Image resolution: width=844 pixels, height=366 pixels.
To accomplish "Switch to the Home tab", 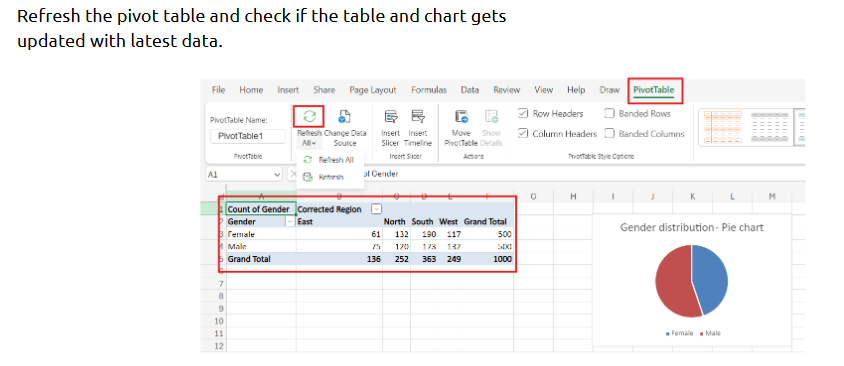I will click(x=251, y=90).
